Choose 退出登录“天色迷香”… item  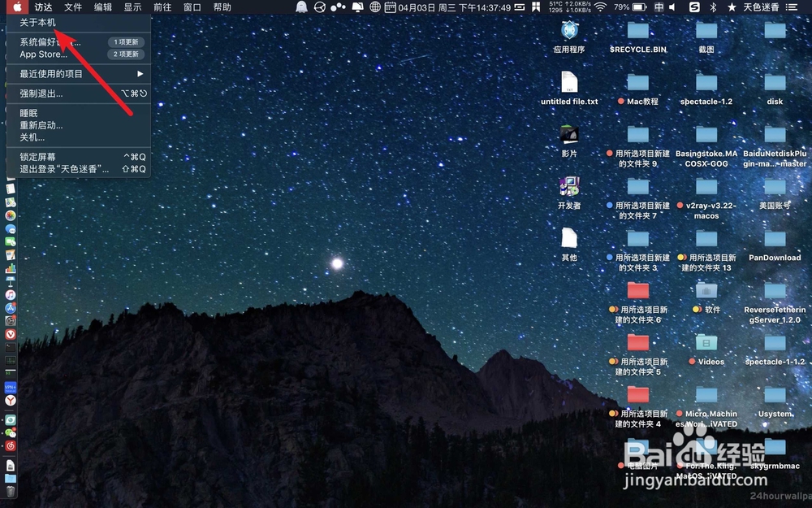point(79,169)
